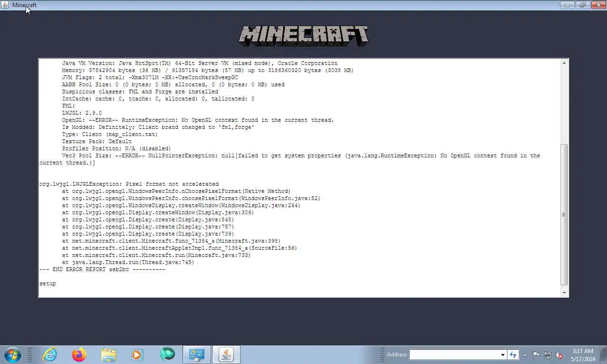607x364 pixels.
Task: Open Windows Explorer folder icon
Action: pos(109,355)
